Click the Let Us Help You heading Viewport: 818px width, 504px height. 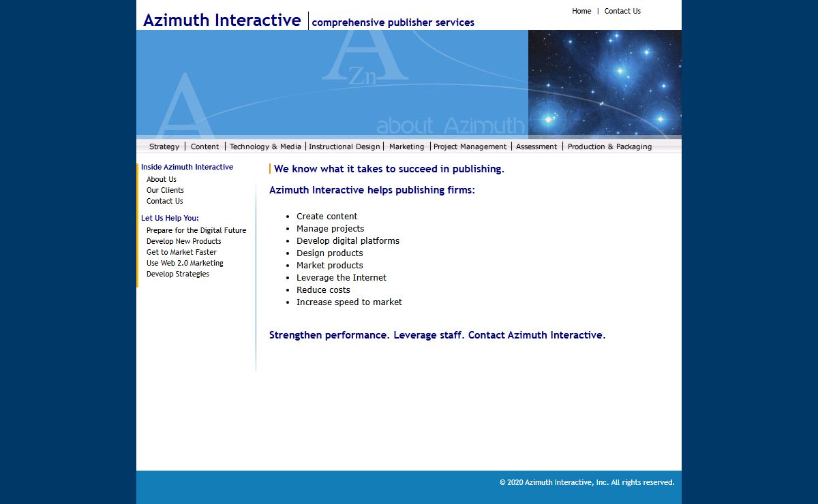click(170, 218)
